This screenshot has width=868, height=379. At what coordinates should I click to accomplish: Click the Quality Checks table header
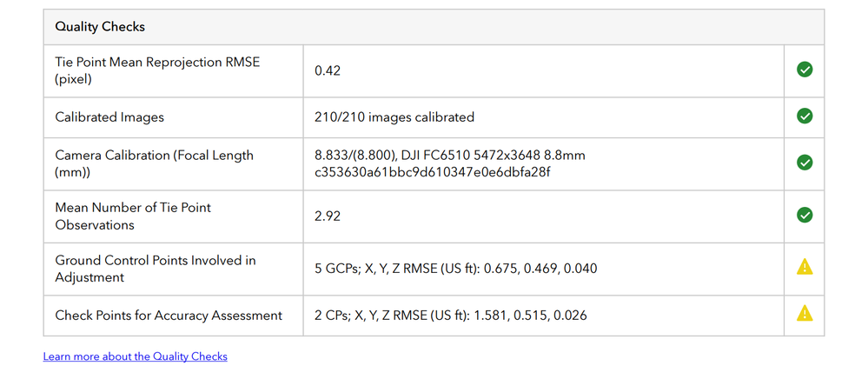(x=100, y=27)
